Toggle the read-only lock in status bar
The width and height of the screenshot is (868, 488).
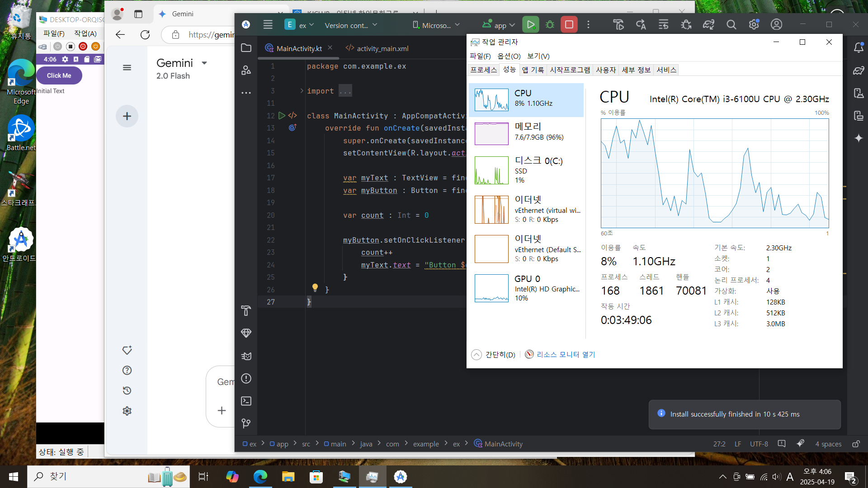pos(856,444)
